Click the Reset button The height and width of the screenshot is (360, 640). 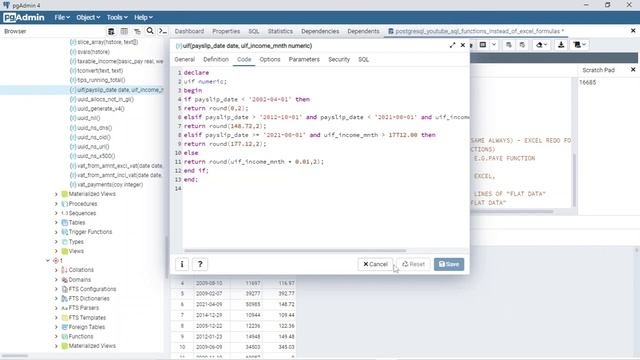coord(413,264)
